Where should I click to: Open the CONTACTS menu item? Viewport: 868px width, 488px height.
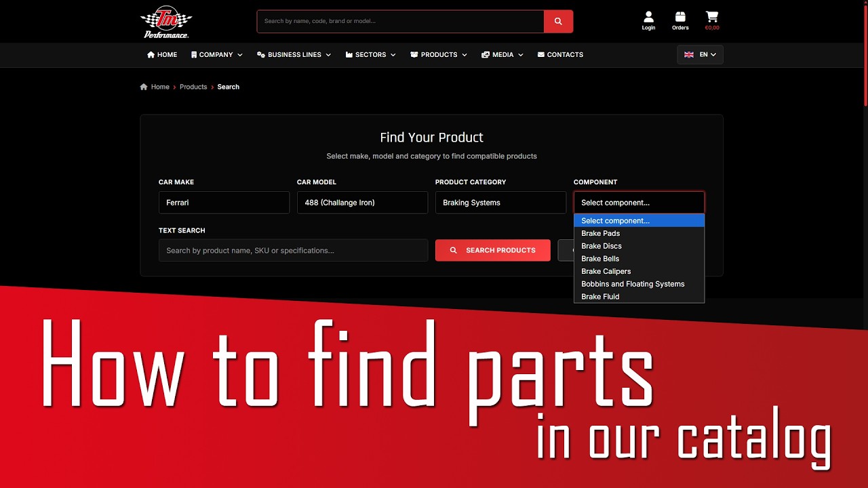[560, 55]
